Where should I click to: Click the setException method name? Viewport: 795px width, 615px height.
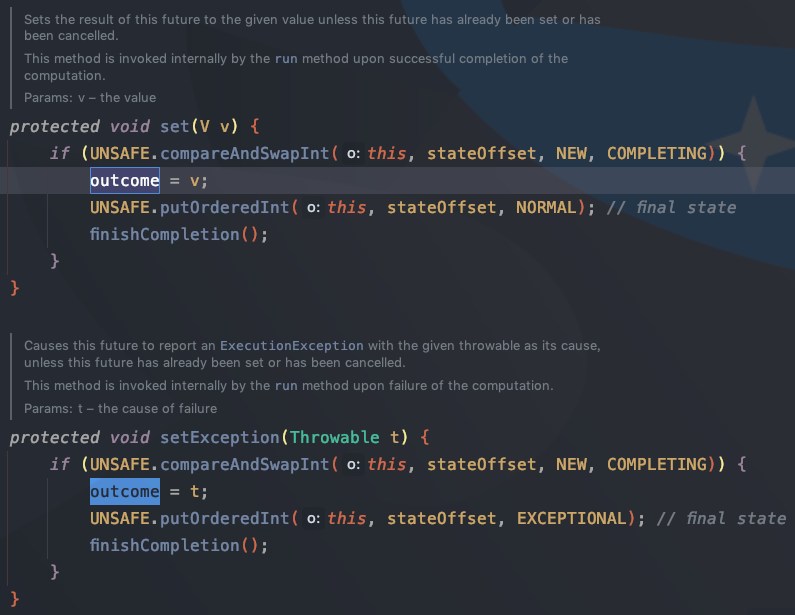(x=220, y=437)
